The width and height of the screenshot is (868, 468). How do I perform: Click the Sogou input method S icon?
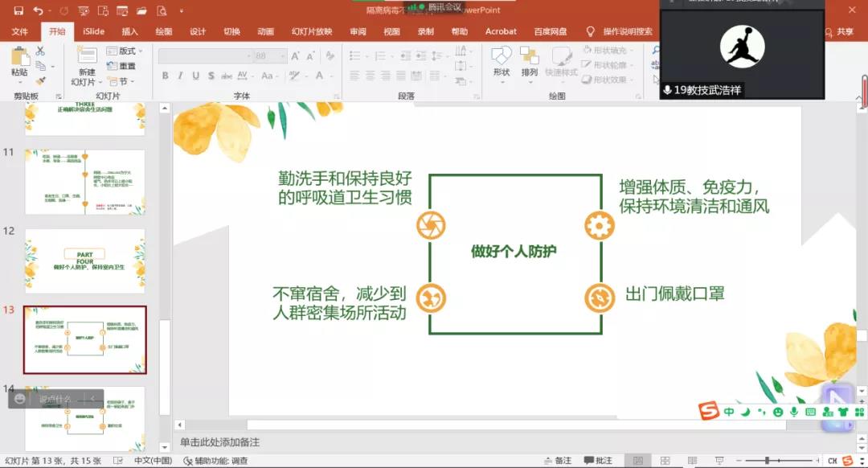707,412
